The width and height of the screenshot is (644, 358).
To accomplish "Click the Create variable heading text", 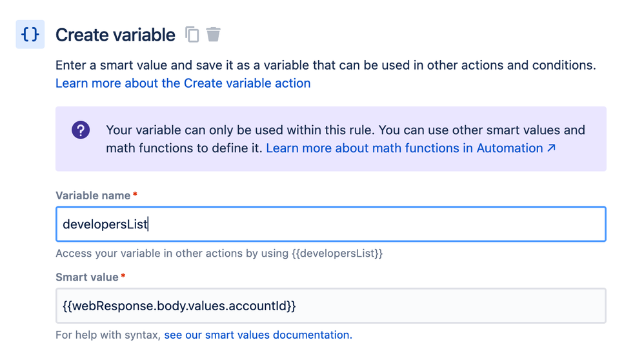I will click(x=116, y=35).
